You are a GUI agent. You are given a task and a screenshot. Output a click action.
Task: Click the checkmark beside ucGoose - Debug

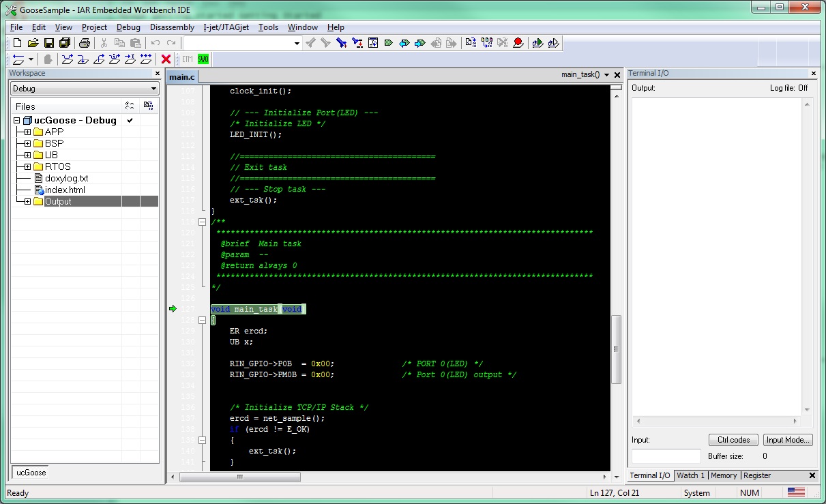coord(130,120)
